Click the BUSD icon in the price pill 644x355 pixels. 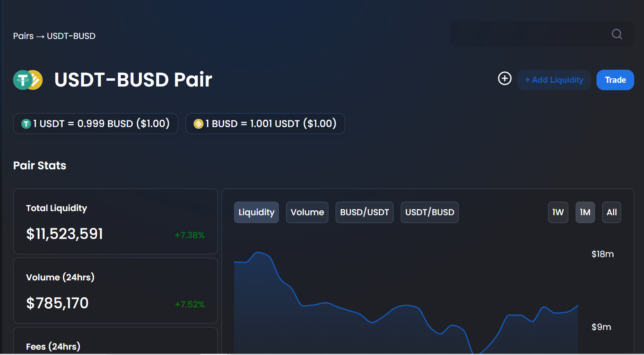(x=199, y=123)
